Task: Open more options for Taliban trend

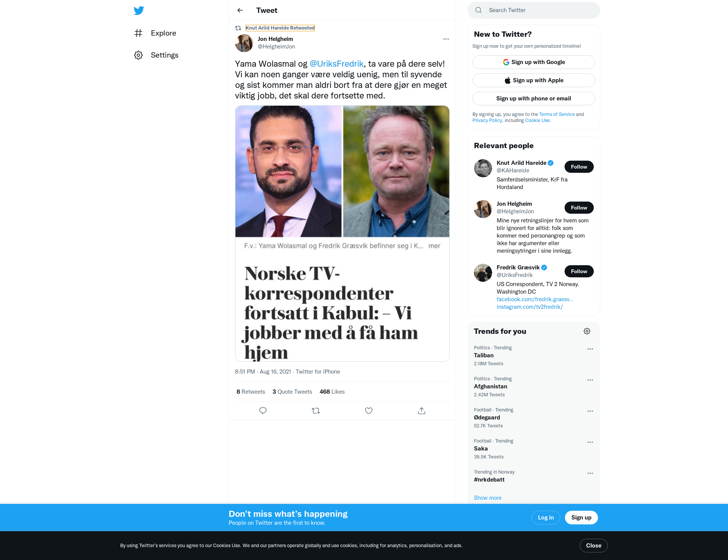Action: [x=590, y=349]
